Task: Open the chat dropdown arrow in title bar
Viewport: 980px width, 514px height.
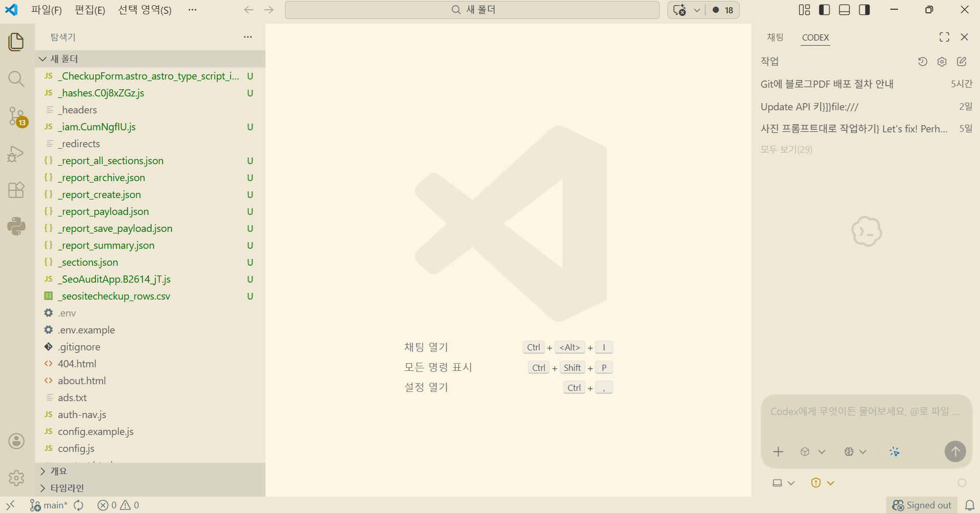Action: coord(697,10)
